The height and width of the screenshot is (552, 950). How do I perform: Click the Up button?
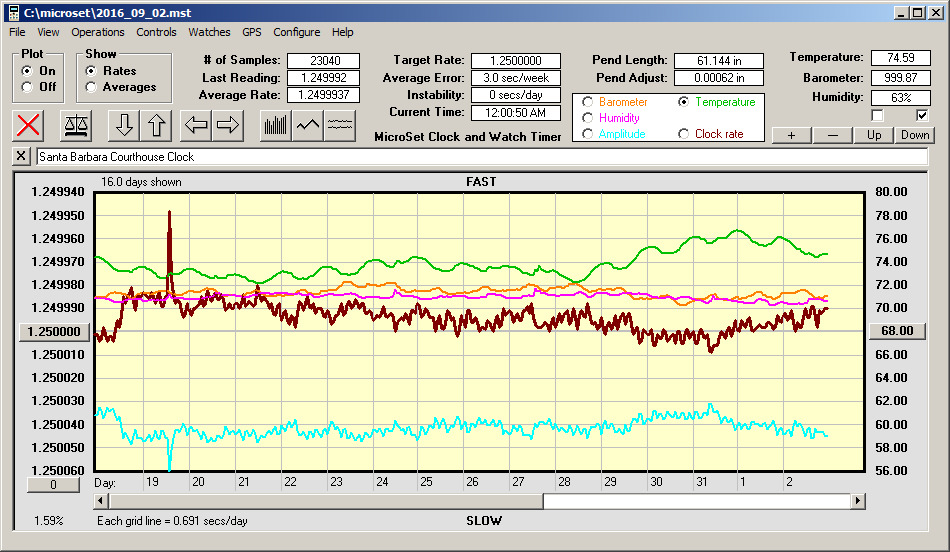click(x=874, y=135)
